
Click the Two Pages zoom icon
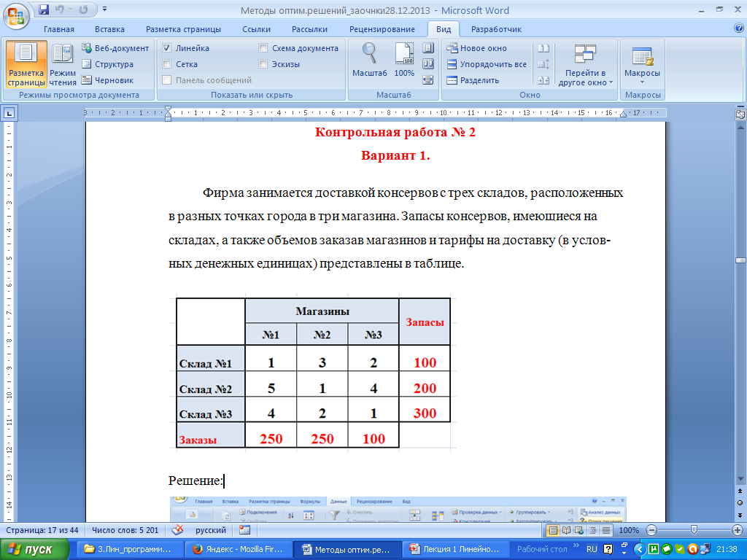(x=428, y=64)
